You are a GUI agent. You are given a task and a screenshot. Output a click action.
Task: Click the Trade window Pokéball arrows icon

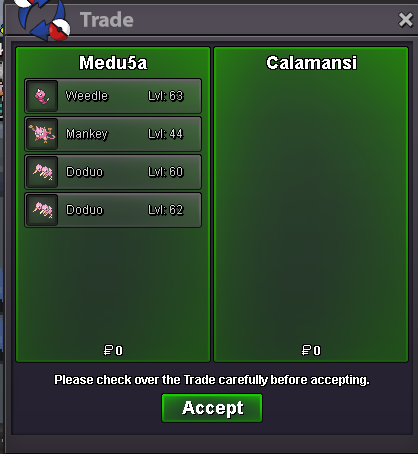(43, 19)
